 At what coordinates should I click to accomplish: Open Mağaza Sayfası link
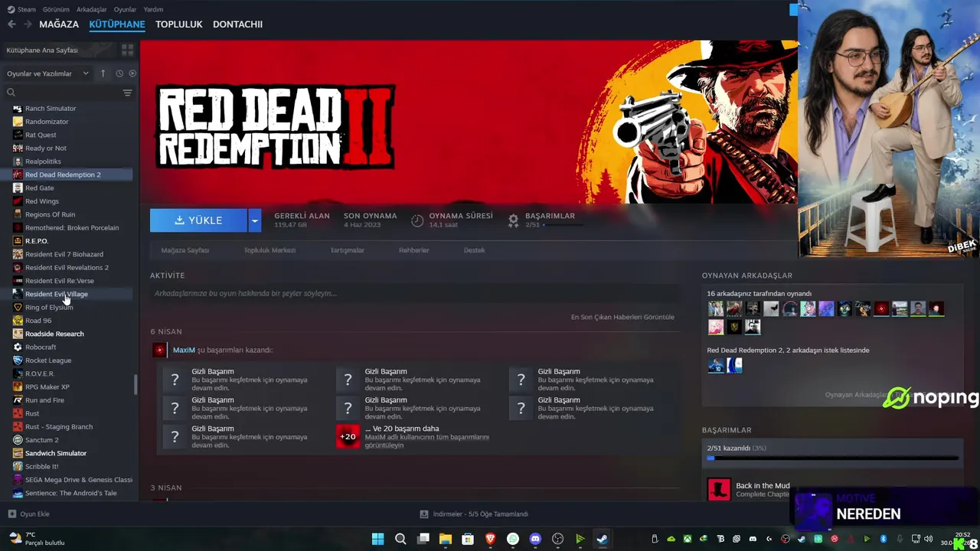[185, 250]
